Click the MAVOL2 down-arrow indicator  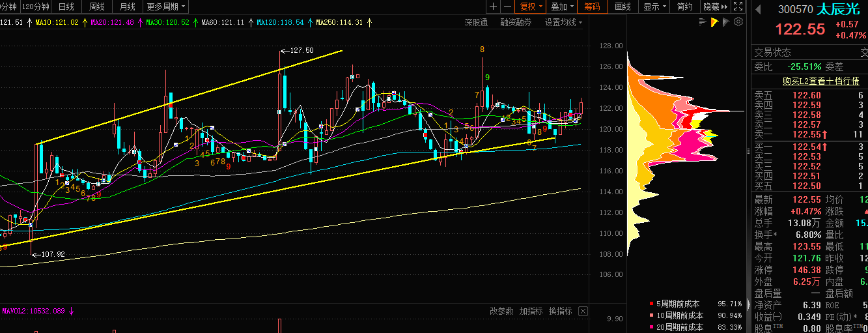pos(71,311)
